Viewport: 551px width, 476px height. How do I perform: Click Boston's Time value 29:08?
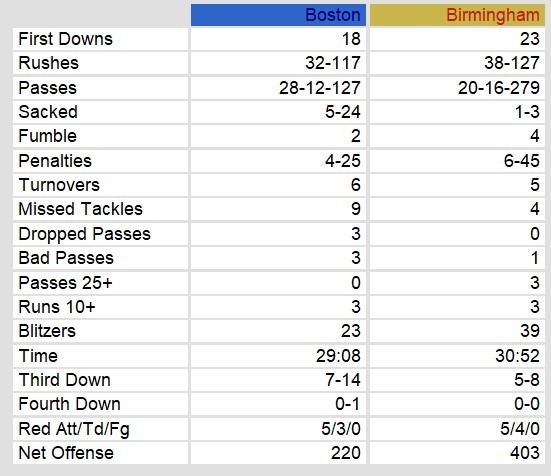tap(338, 356)
